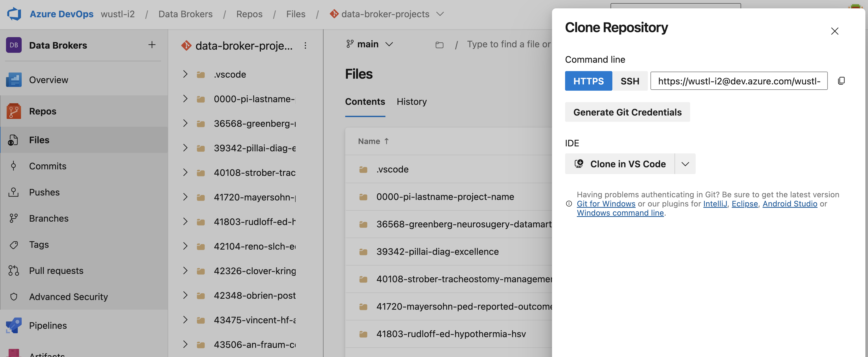Close the Clone Repository panel
Screen dimensions: 868x357
pos(835,31)
